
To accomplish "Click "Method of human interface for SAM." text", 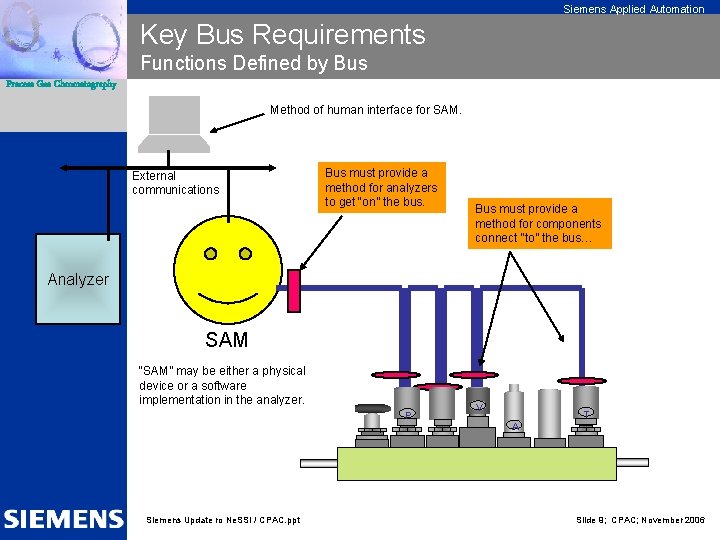I will tap(366, 110).
